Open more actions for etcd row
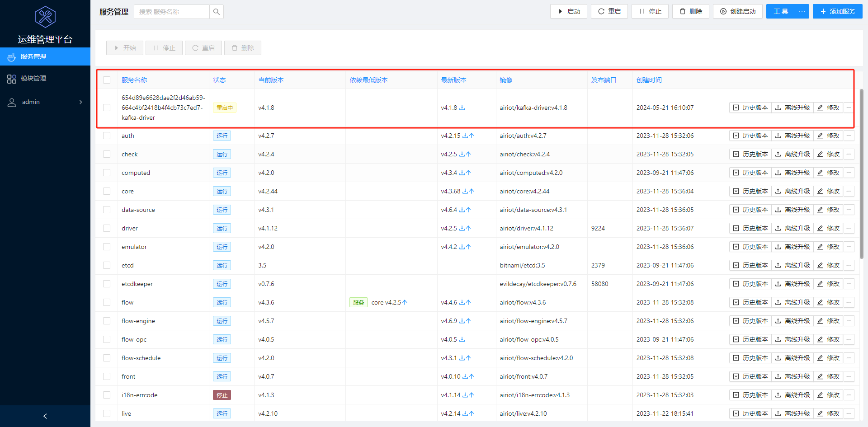This screenshot has width=868, height=427. pyautogui.click(x=849, y=265)
